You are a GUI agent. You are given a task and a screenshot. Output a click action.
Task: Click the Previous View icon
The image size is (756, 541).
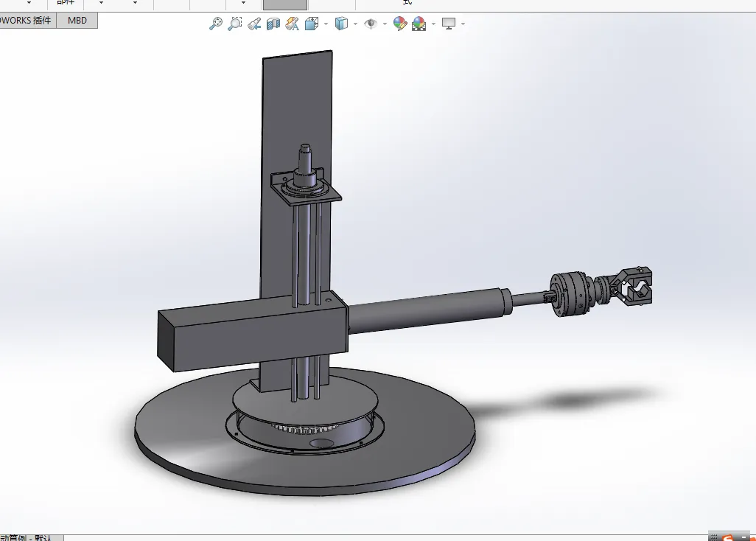(x=254, y=23)
